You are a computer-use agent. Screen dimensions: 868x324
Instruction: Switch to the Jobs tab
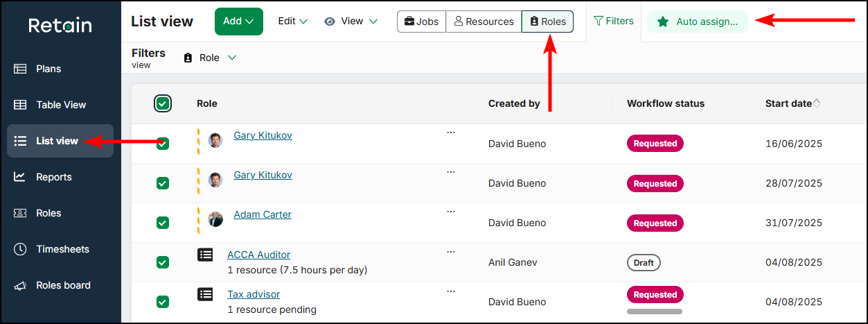pyautogui.click(x=421, y=22)
